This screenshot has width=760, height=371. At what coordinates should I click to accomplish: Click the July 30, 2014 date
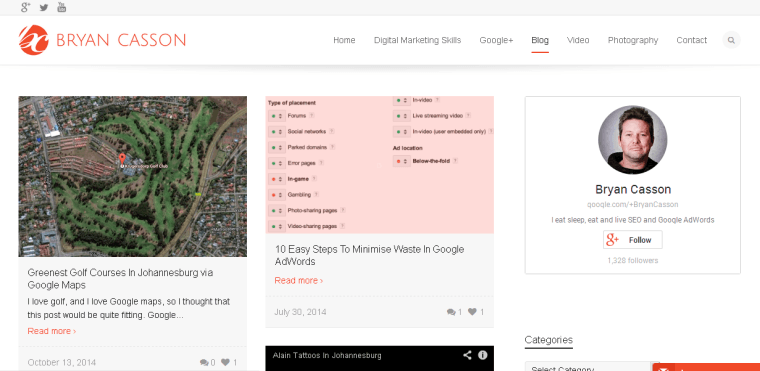coord(301,312)
